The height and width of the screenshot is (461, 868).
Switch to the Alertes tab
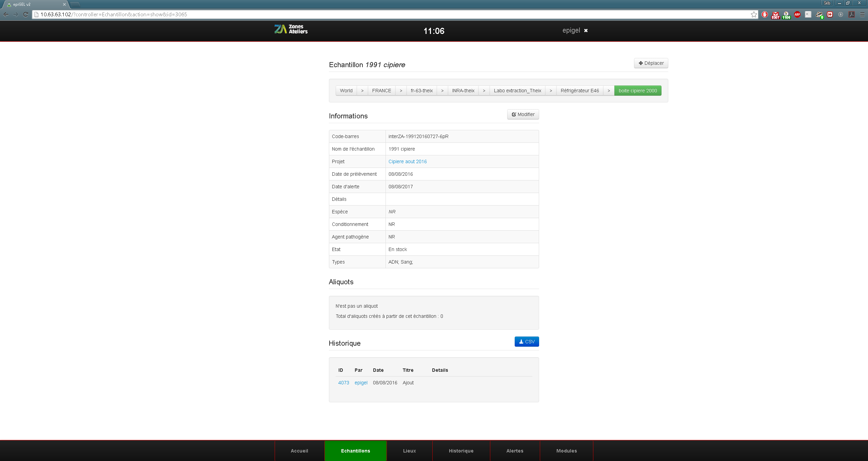(515, 451)
